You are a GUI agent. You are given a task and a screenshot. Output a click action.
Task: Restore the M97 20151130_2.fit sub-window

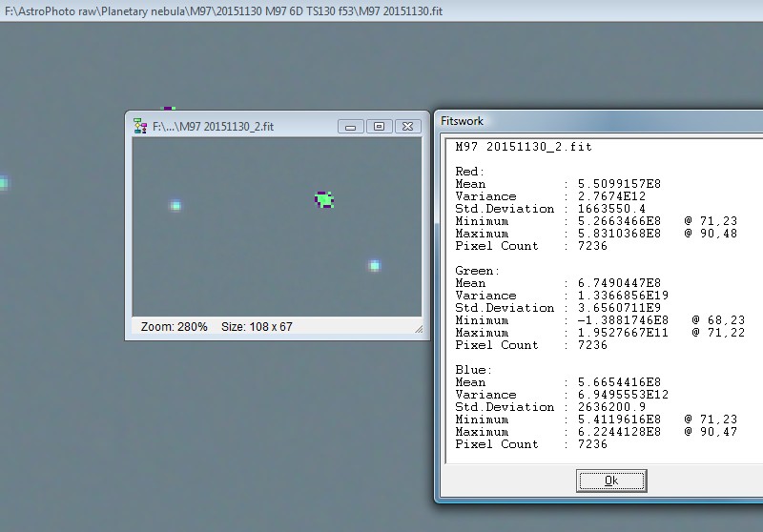coord(379,127)
